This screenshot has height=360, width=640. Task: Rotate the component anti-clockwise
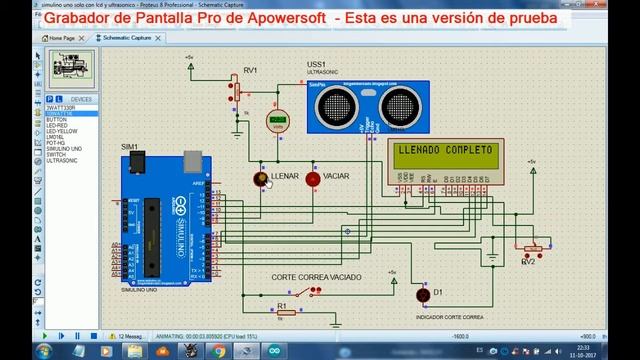pyautogui.click(x=38, y=292)
